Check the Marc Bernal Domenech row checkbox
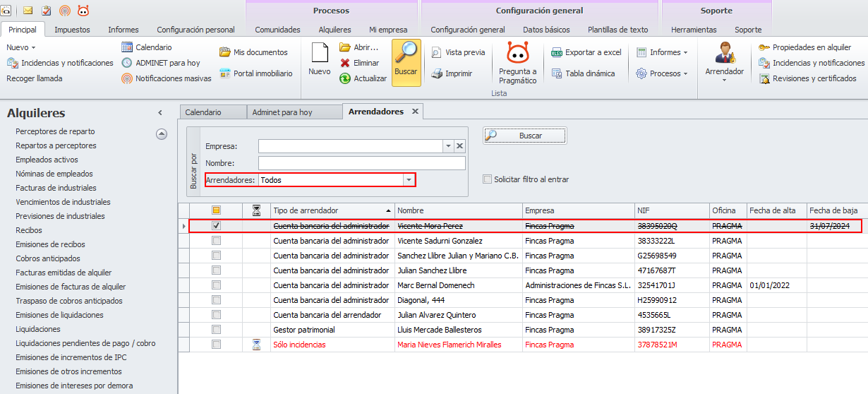Image resolution: width=868 pixels, height=394 pixels. click(x=216, y=285)
